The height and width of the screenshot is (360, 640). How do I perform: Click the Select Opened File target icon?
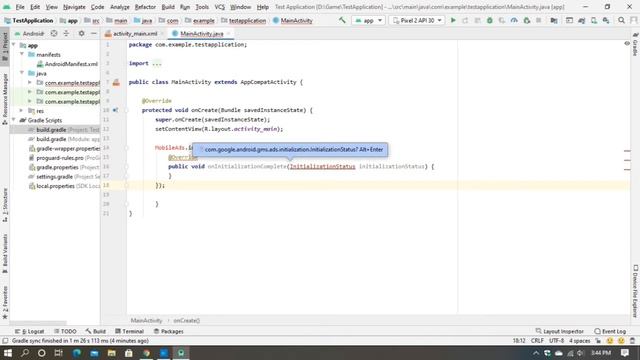coord(54,33)
